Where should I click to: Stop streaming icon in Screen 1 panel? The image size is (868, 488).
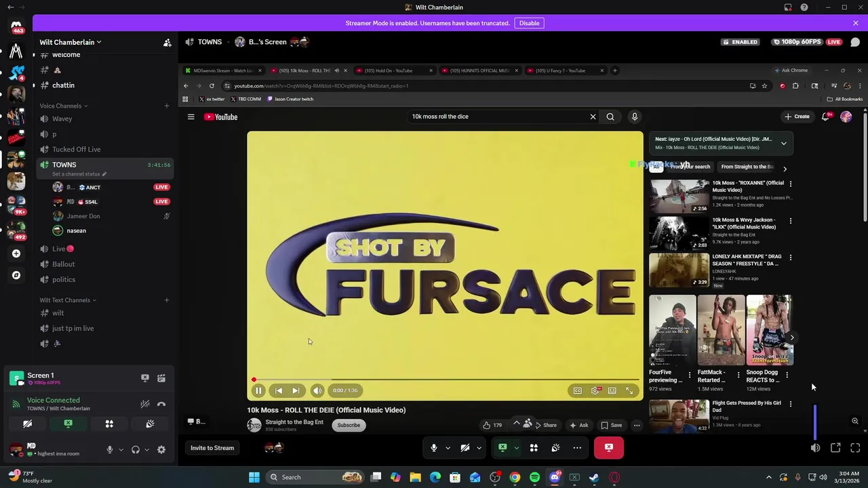[x=144, y=378]
